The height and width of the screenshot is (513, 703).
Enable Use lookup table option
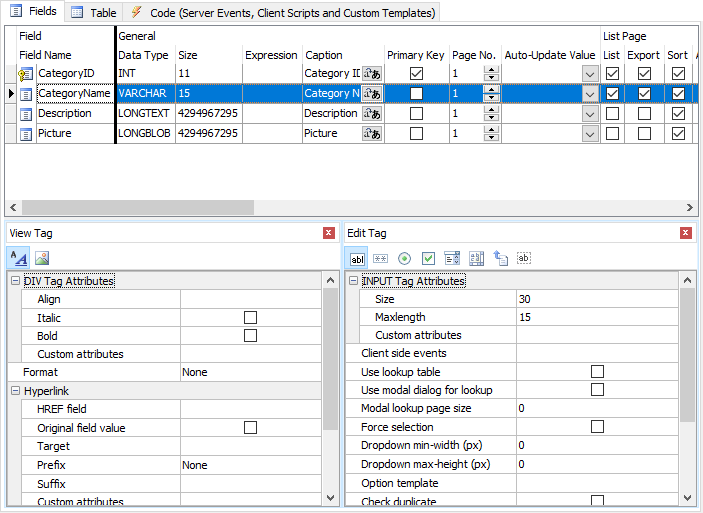597,372
